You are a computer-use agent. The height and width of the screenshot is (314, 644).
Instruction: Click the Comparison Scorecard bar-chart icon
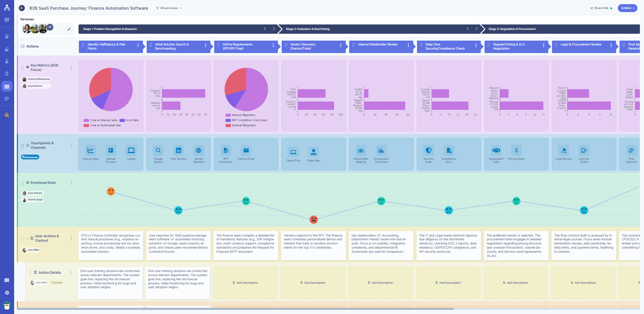(381, 150)
